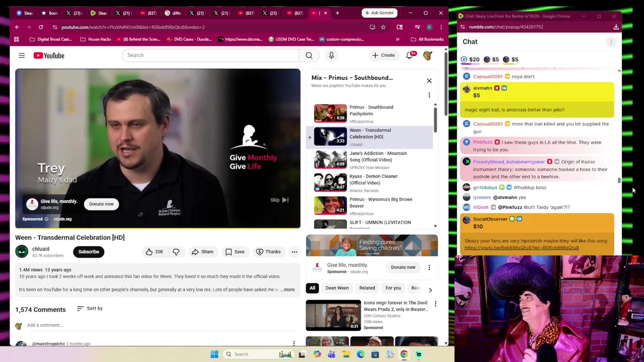Play Primus Southbound Pachyderm from playlist
This screenshot has width=644, height=362.
click(x=370, y=114)
